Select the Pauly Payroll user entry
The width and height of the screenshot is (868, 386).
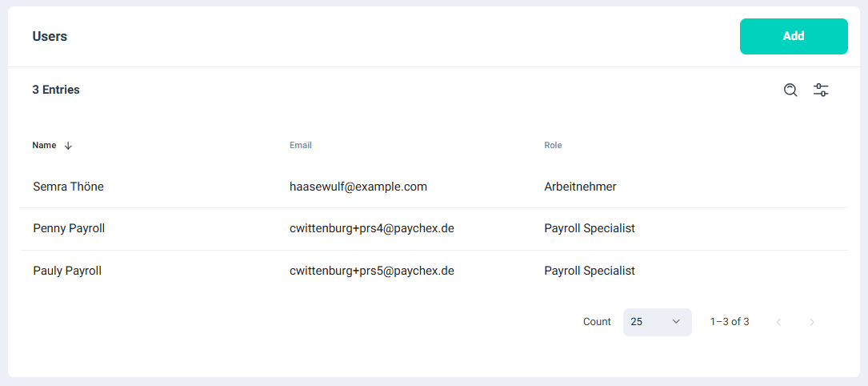point(67,271)
